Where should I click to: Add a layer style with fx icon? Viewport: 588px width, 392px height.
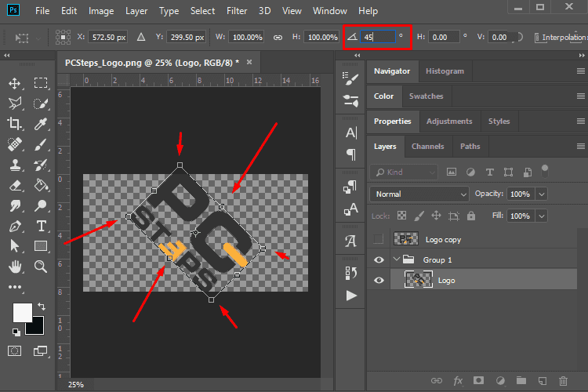[458, 381]
